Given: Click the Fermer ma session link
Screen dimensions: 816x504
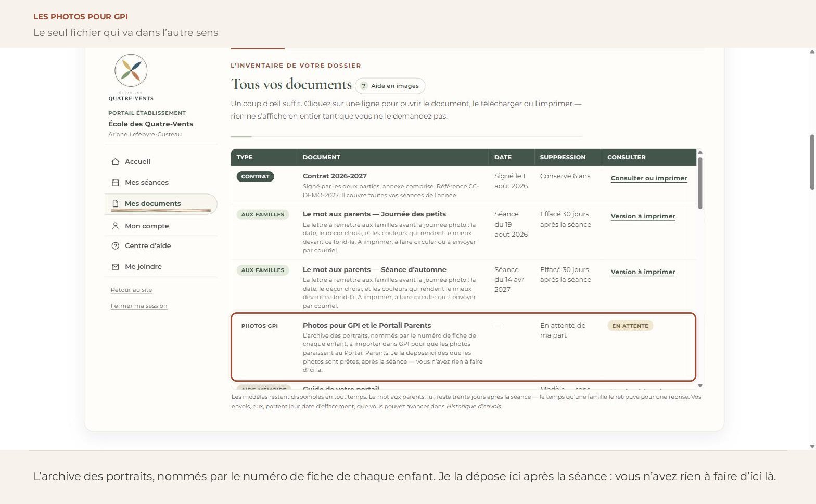Looking at the screenshot, I should pyautogui.click(x=139, y=306).
